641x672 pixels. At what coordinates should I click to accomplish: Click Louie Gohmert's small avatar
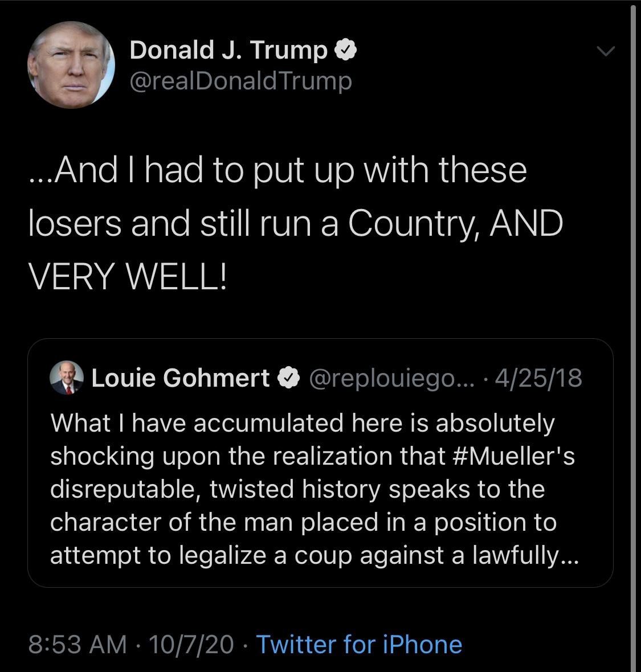(67, 378)
